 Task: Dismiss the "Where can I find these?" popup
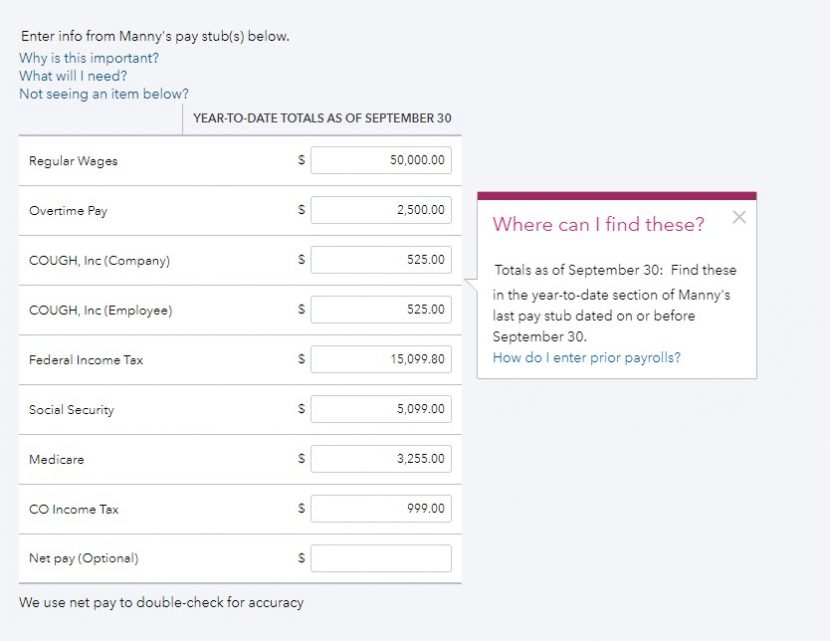click(x=739, y=217)
